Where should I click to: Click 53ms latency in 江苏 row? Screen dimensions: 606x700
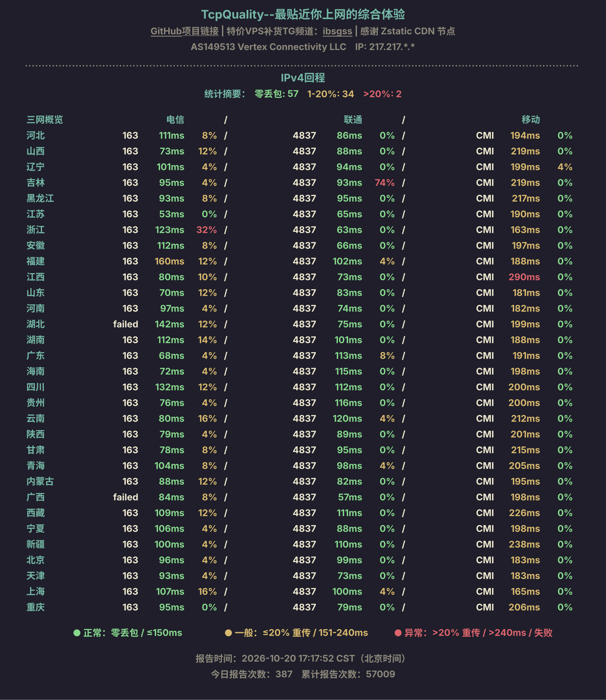point(172,214)
